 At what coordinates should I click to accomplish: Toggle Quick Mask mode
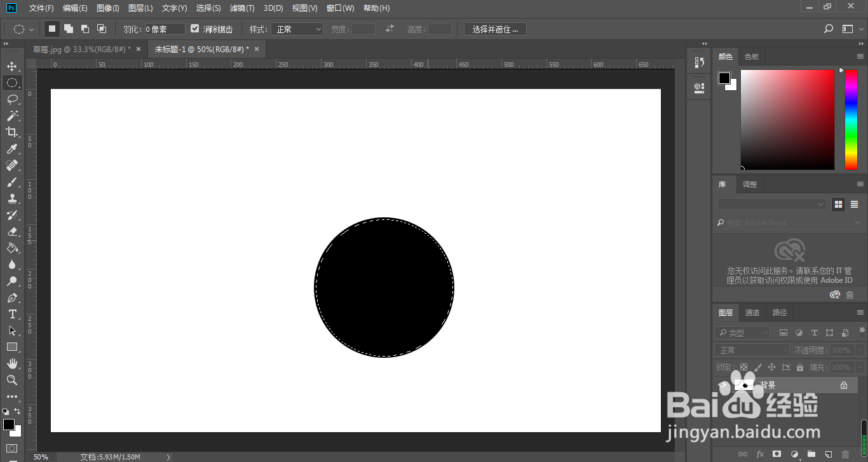pos(11,448)
